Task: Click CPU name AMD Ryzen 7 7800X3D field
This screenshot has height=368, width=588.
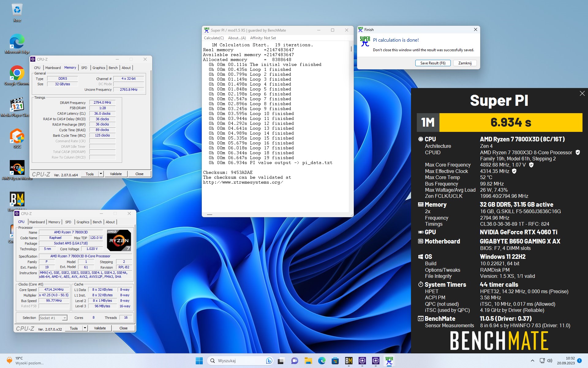Action: pyautogui.click(x=71, y=232)
